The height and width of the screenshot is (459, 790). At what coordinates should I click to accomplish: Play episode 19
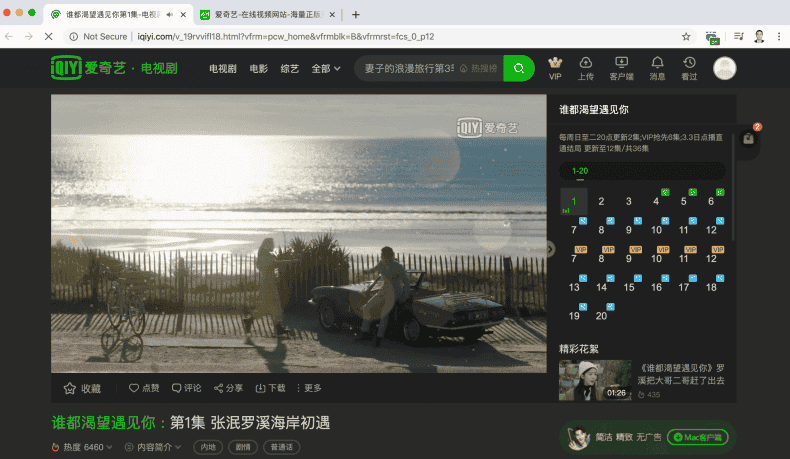[574, 316]
